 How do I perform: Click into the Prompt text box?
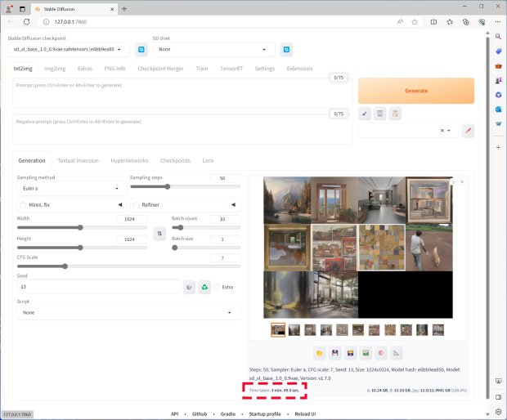182,93
